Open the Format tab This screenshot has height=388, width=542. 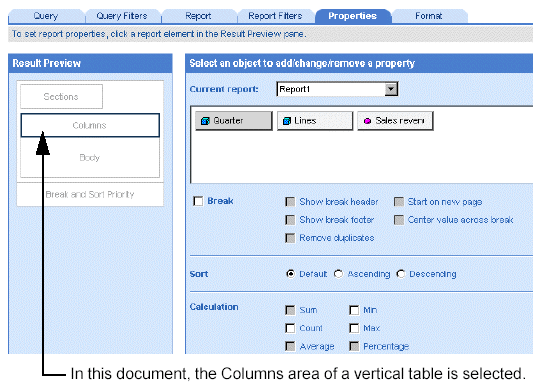[x=429, y=16]
